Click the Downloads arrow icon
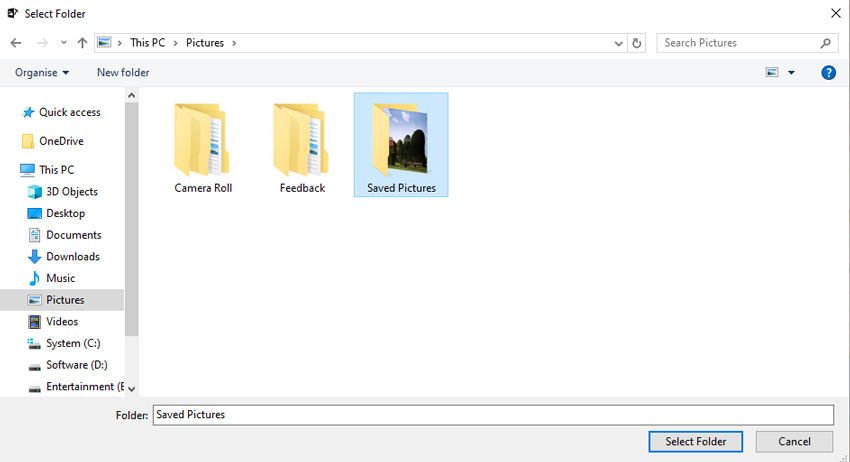 click(x=34, y=256)
